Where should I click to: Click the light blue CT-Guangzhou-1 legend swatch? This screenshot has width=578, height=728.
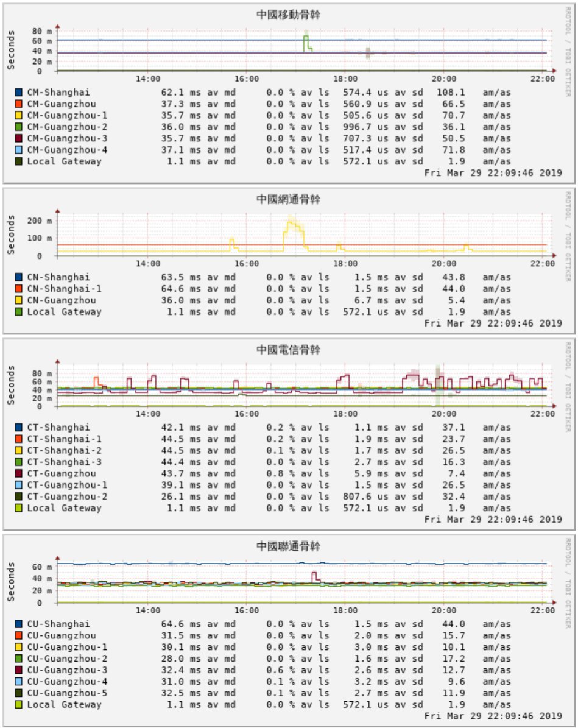[18, 485]
